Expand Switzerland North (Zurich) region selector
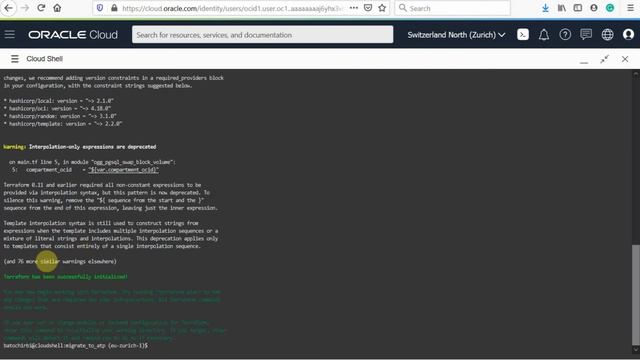This screenshot has height=360, width=640. [x=456, y=35]
